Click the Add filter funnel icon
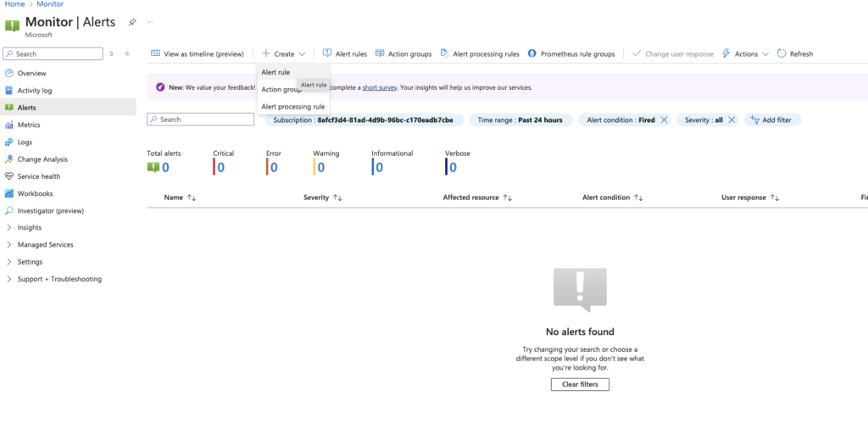This screenshot has height=435, width=868. [754, 119]
